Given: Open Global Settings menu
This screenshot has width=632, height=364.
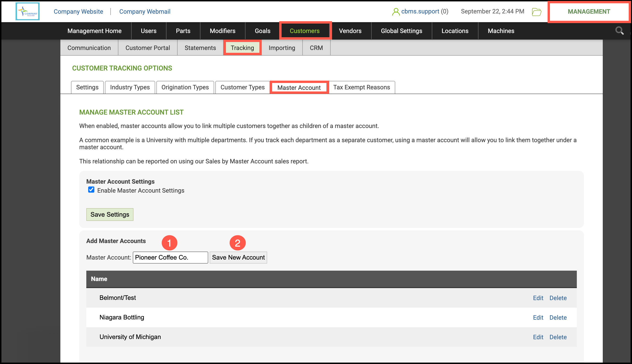Looking at the screenshot, I should [x=401, y=31].
